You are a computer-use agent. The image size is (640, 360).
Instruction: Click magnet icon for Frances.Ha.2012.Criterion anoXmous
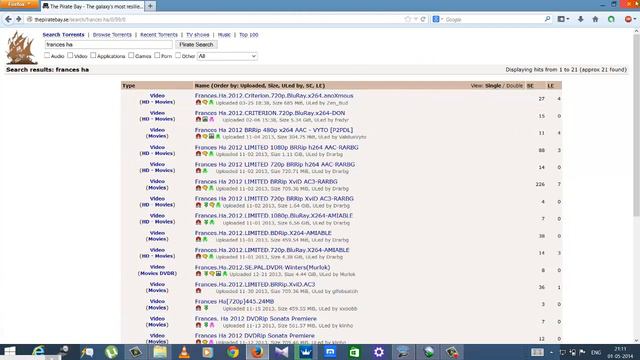[198, 102]
